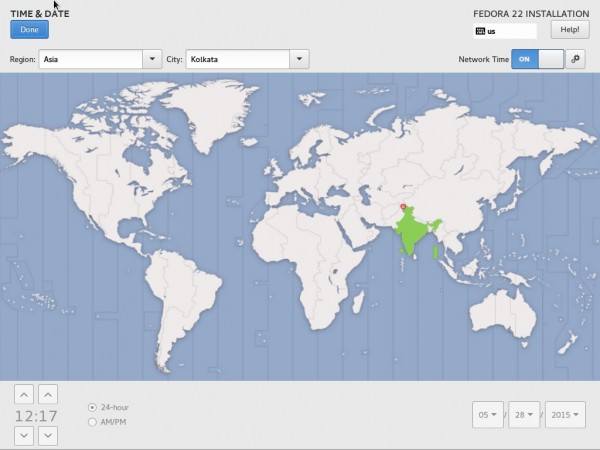The height and width of the screenshot is (450, 600).
Task: Open the month dropdown showing 05
Action: click(x=488, y=414)
